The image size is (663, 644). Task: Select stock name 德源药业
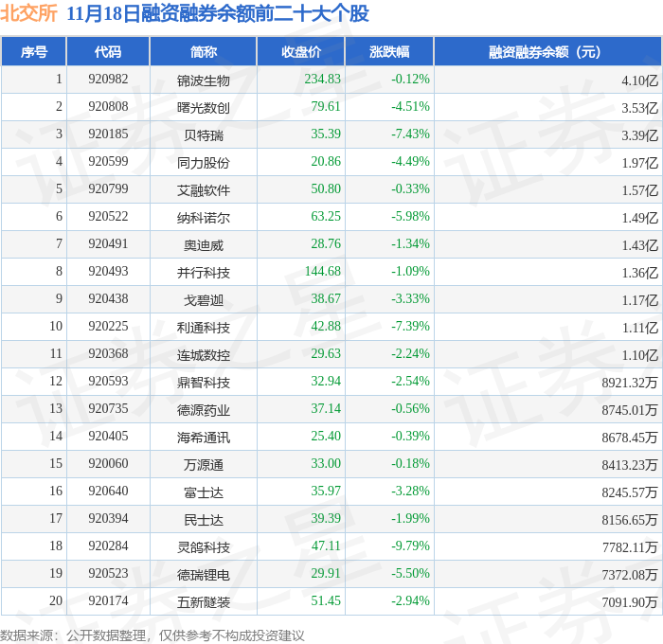[204, 410]
